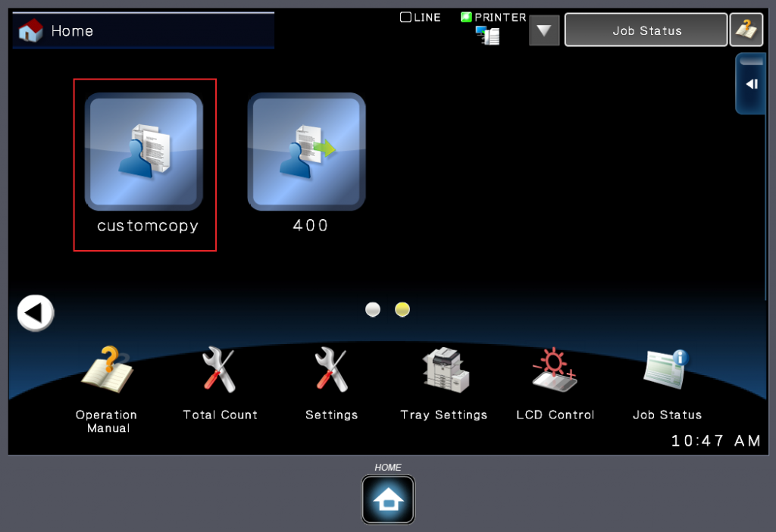
Task: Open the Settings tools icon
Action: (331, 371)
